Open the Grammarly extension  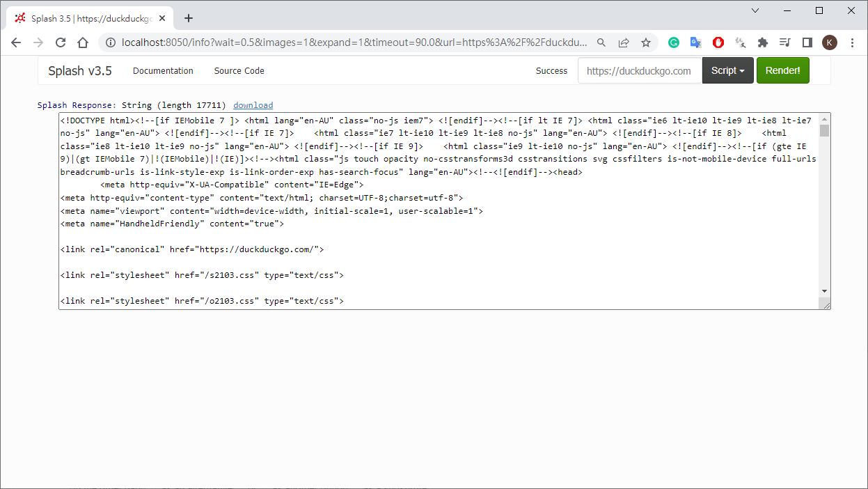pos(673,42)
